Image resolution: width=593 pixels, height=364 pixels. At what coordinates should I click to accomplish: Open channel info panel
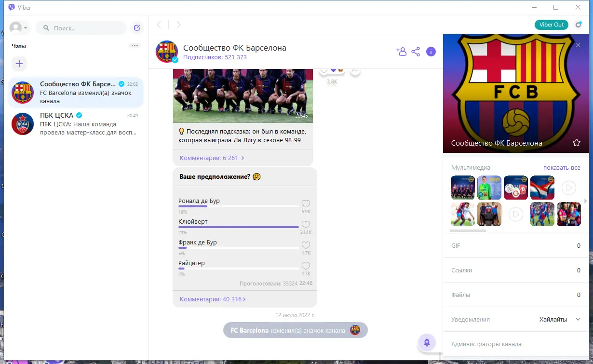(431, 51)
